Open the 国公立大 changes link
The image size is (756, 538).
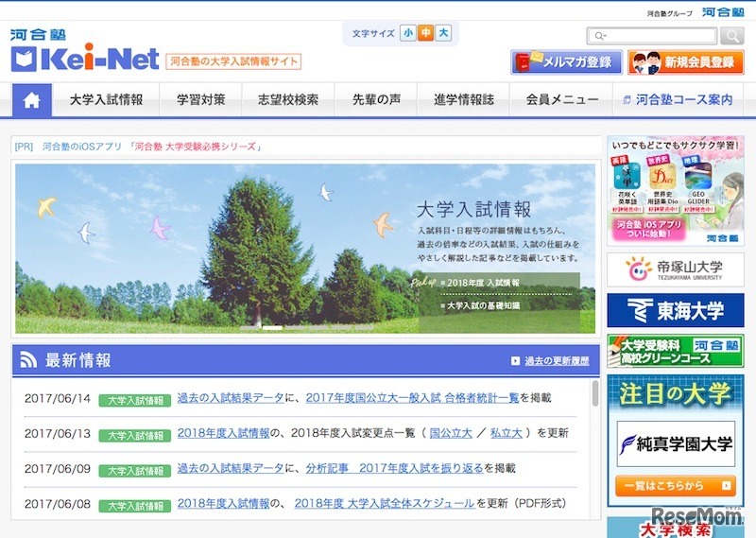click(451, 433)
